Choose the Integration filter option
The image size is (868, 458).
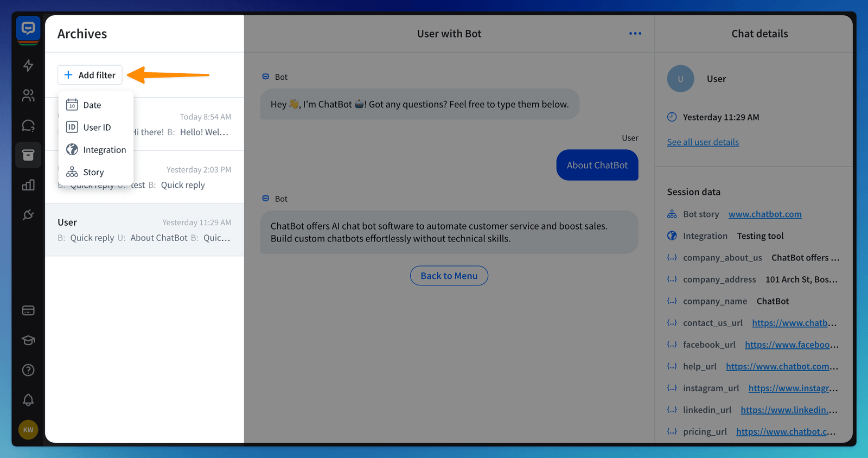[x=104, y=150]
